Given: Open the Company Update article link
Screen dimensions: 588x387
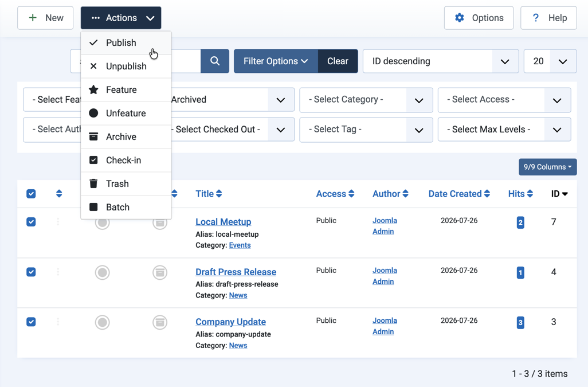Looking at the screenshot, I should click(x=230, y=322).
